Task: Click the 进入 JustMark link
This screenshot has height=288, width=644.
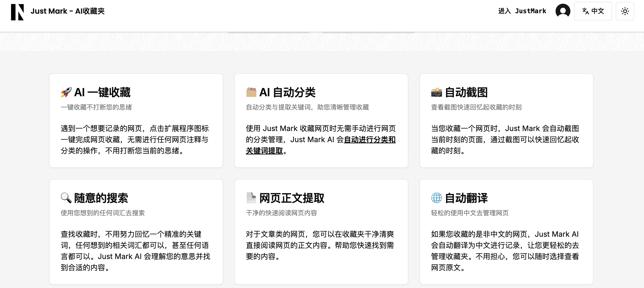Action: pos(522,11)
